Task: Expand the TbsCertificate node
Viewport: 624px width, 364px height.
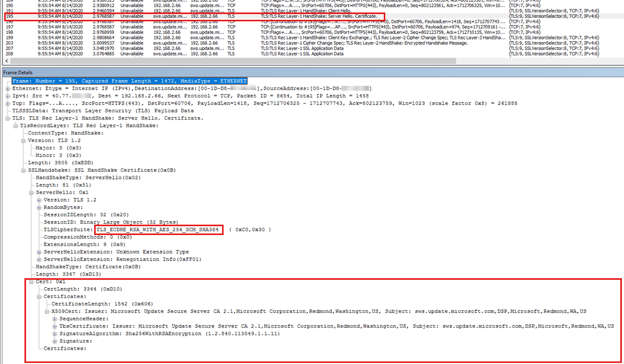Action: (54, 326)
